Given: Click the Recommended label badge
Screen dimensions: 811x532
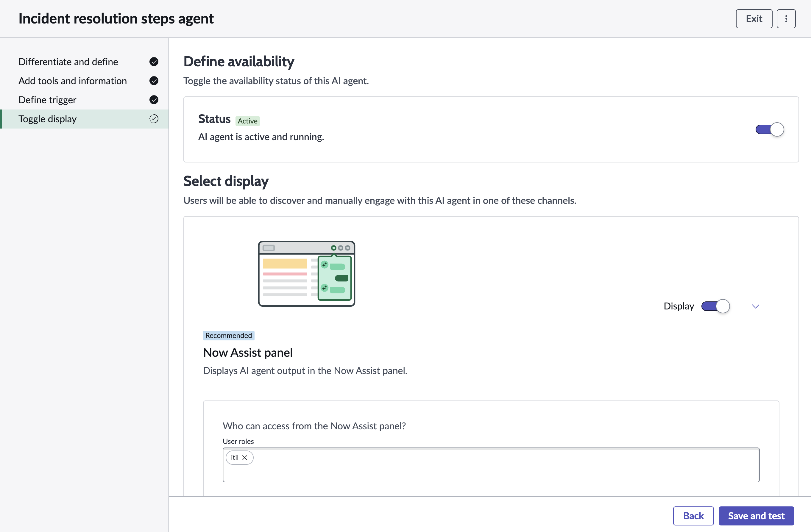Looking at the screenshot, I should click(x=229, y=336).
